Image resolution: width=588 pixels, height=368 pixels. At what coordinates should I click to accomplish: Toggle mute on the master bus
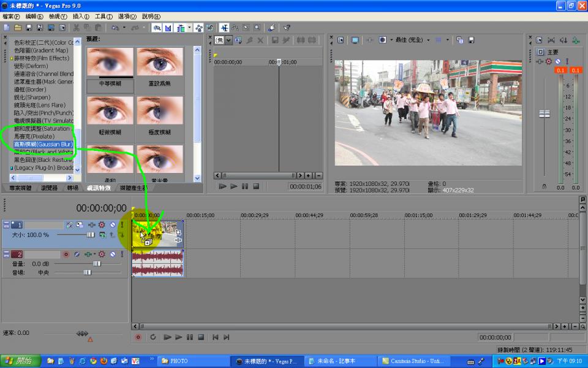click(557, 61)
